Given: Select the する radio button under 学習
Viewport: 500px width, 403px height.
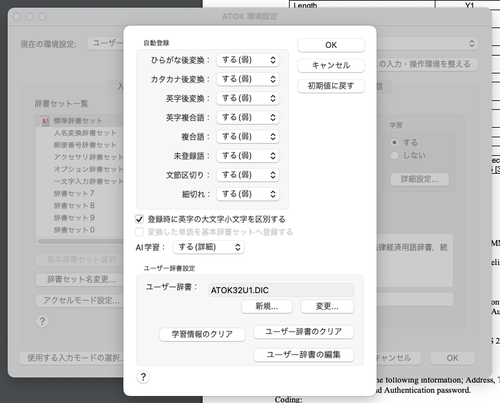Looking at the screenshot, I should pyautogui.click(x=395, y=143).
